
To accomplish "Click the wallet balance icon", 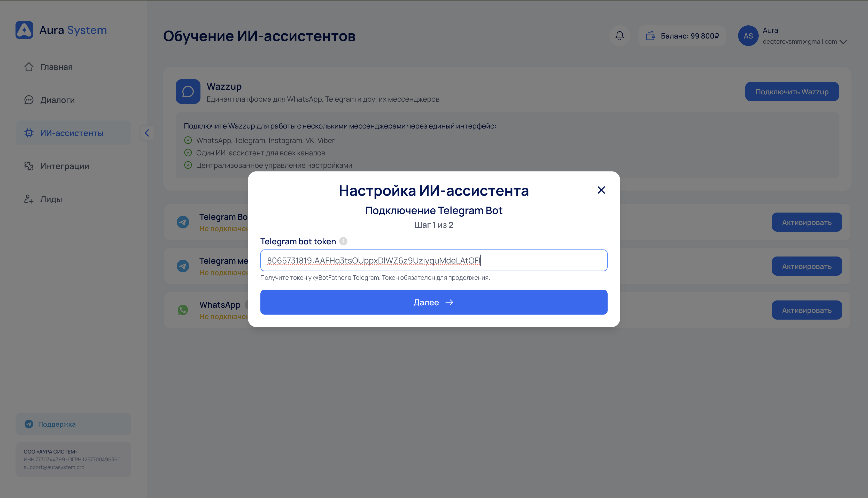I will point(650,36).
